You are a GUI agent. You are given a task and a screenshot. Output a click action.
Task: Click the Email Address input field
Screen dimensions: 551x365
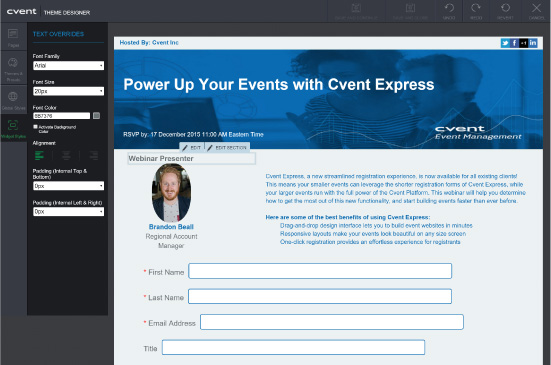[332, 322]
